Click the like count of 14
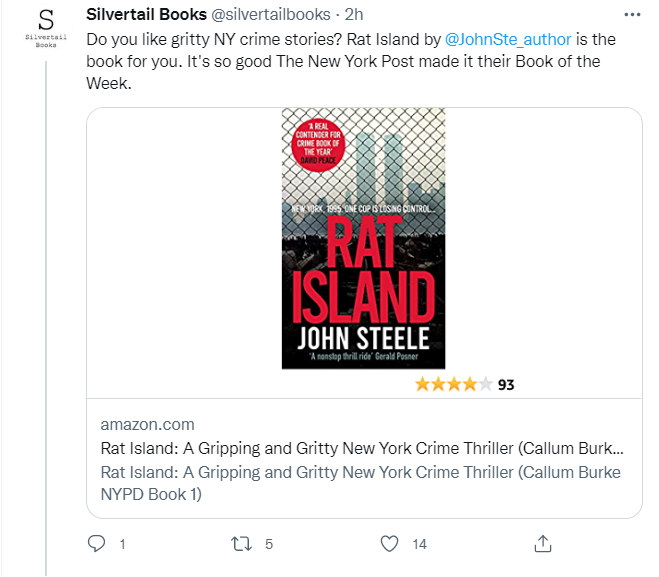Screen dimensions: 659x577 [x=420, y=544]
